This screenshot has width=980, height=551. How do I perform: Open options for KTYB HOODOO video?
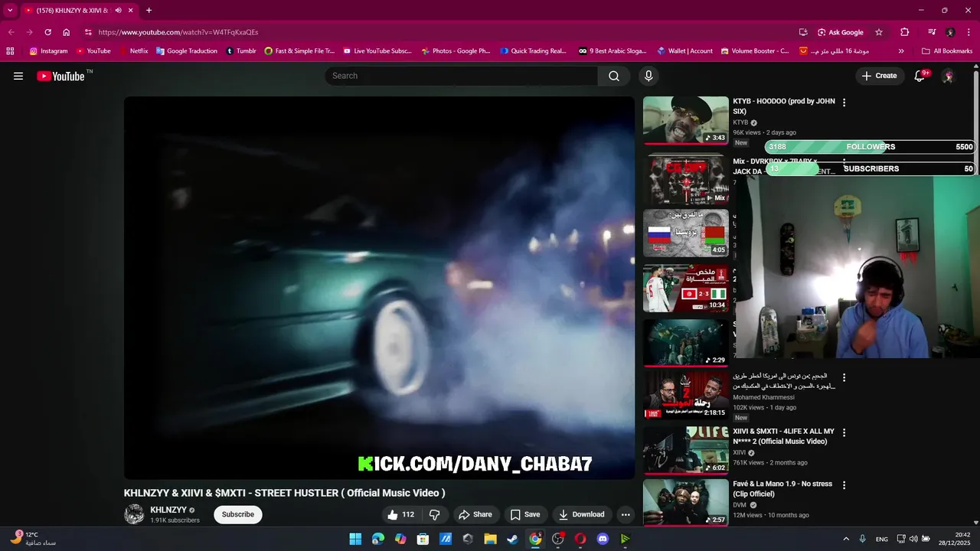844,103
